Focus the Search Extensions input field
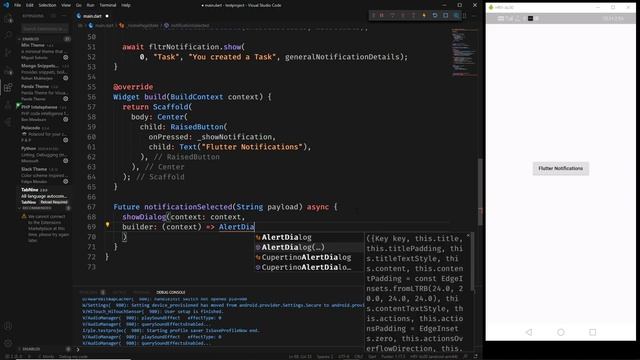The height and width of the screenshot is (360, 640). pos(44,29)
